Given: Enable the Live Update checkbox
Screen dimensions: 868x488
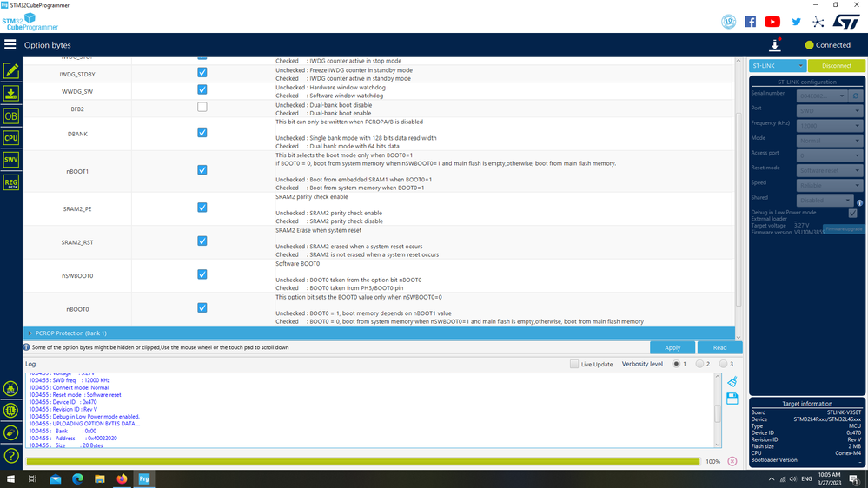Looking at the screenshot, I should click(x=574, y=364).
